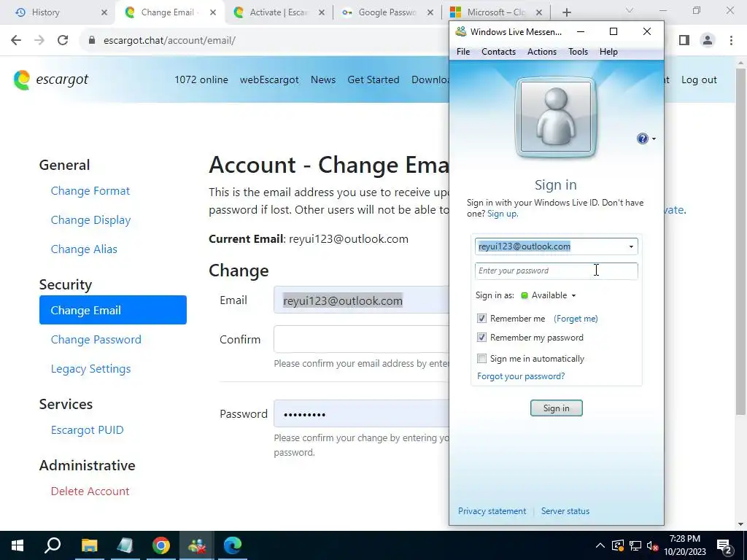Open Legacy Settings in the sidebar
Screen dimensions: 747x560
coord(90,368)
